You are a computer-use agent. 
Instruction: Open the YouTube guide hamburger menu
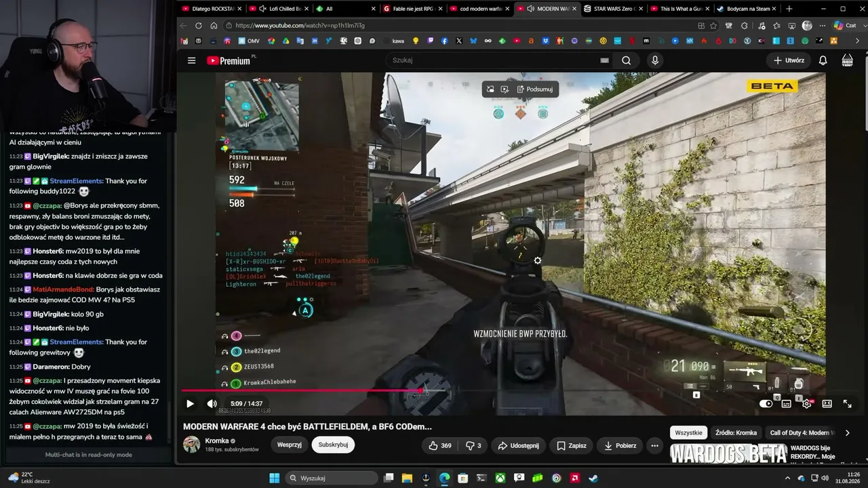[x=191, y=60]
